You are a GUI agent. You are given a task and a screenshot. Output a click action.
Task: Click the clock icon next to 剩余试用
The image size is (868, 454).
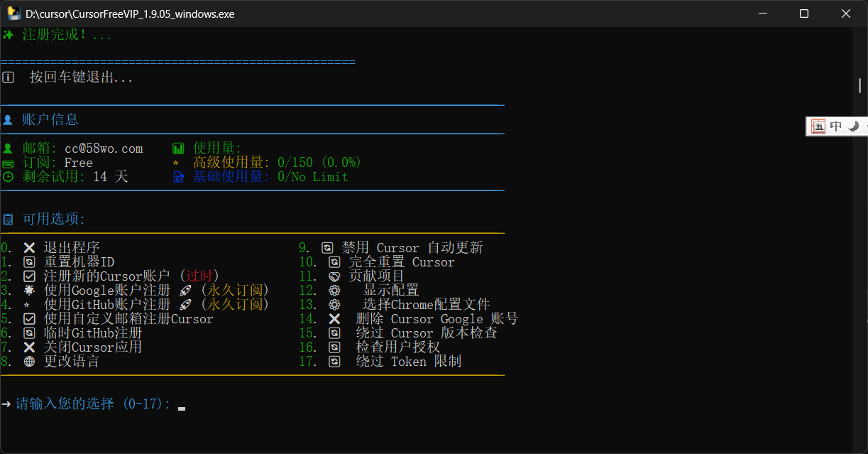(8, 177)
